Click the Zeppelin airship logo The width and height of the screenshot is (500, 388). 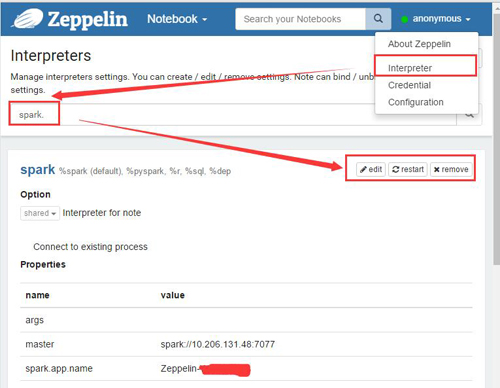point(27,18)
